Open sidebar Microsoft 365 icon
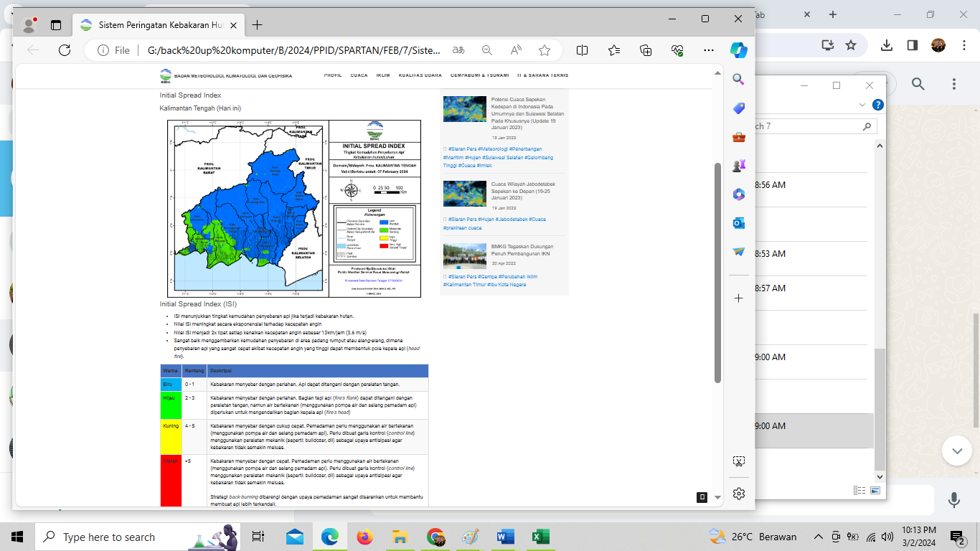Viewport: 980px width, 551px height. (x=739, y=194)
